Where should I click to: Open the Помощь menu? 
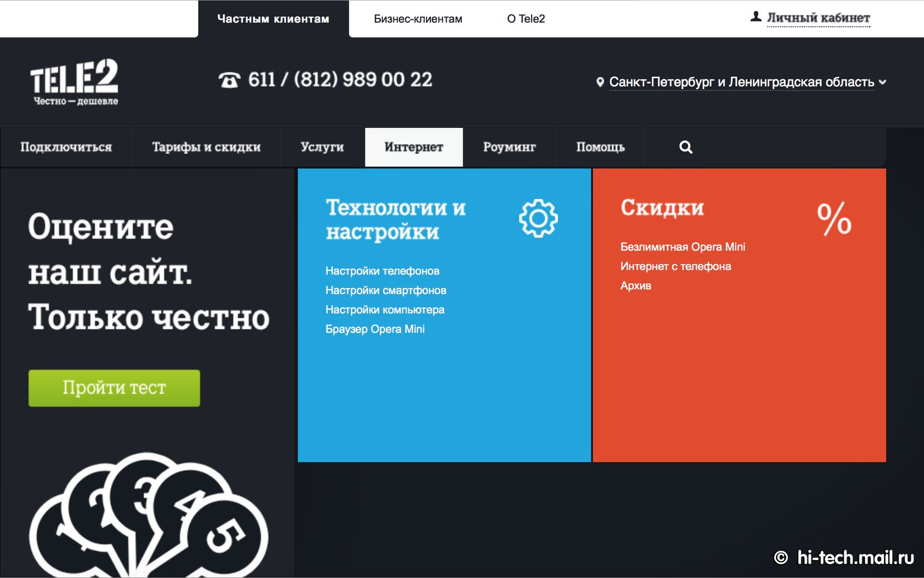click(601, 147)
